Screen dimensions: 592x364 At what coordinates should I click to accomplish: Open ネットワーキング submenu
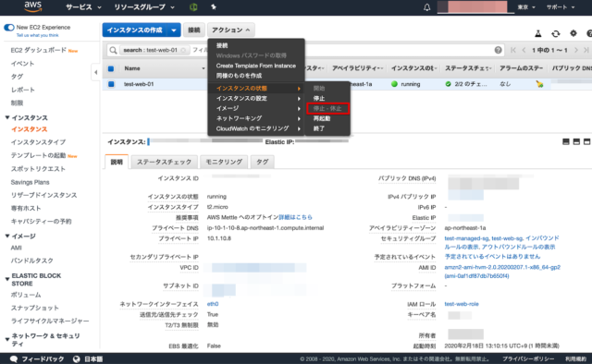tap(256, 118)
